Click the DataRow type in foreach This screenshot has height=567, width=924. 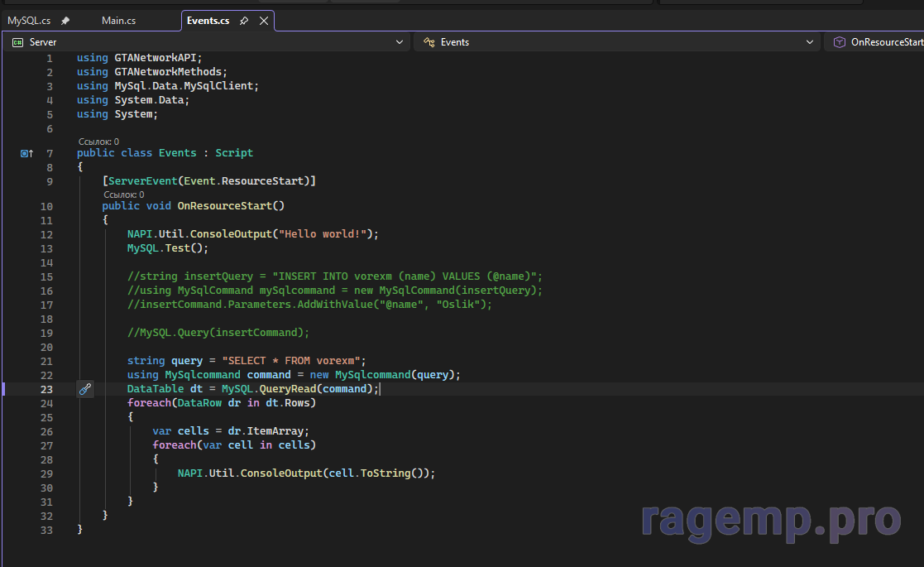199,403
